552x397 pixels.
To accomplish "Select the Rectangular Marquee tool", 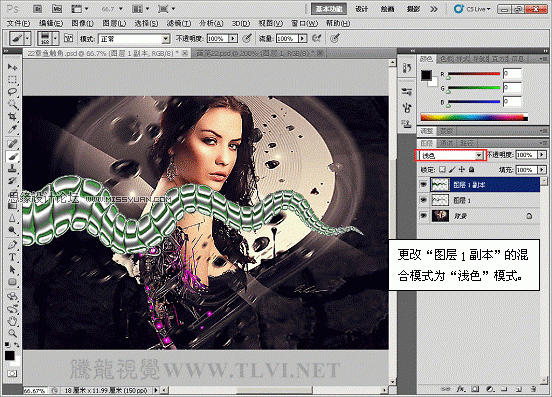I will click(x=12, y=80).
